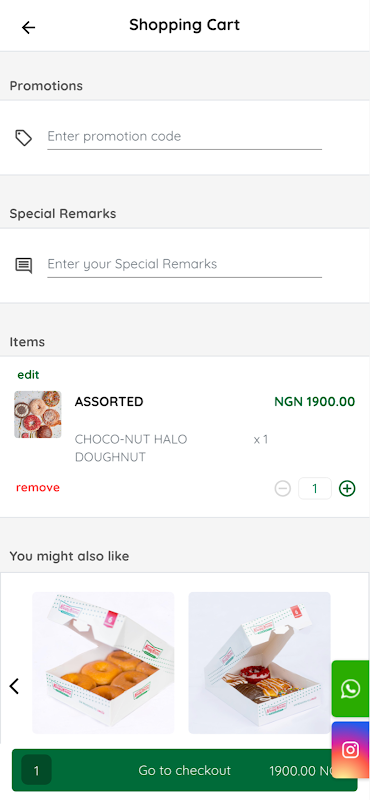Open the Assorted doughnut thumbnail
The width and height of the screenshot is (370, 800).
[38, 414]
